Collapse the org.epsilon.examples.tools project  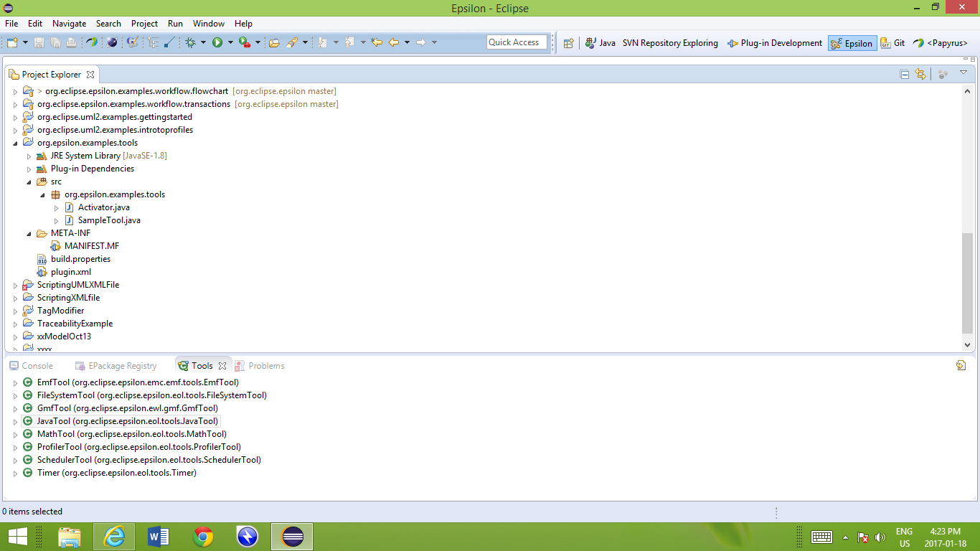16,143
